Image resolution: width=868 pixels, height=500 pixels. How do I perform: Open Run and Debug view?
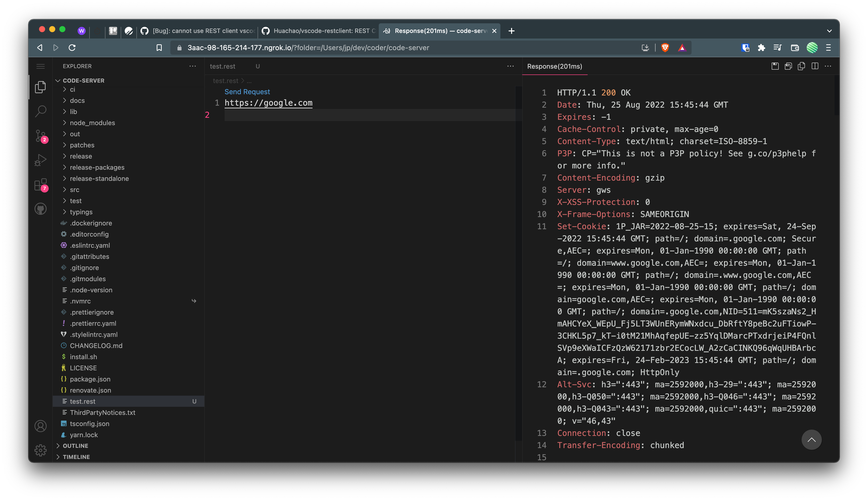coord(41,160)
